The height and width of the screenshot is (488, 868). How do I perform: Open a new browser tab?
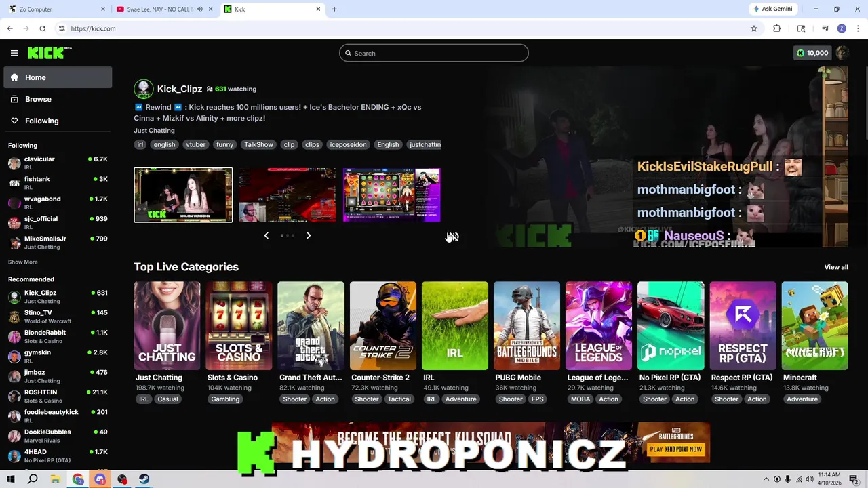tap(334, 9)
